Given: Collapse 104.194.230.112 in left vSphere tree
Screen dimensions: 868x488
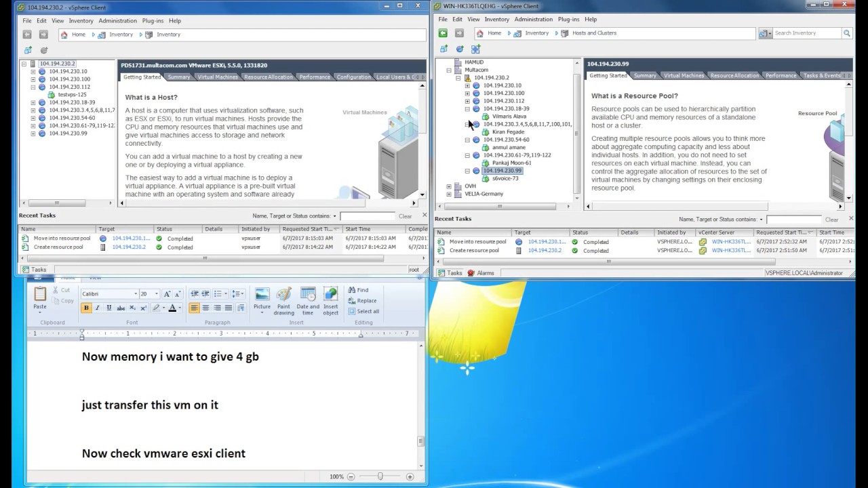Looking at the screenshot, I should tap(33, 87).
